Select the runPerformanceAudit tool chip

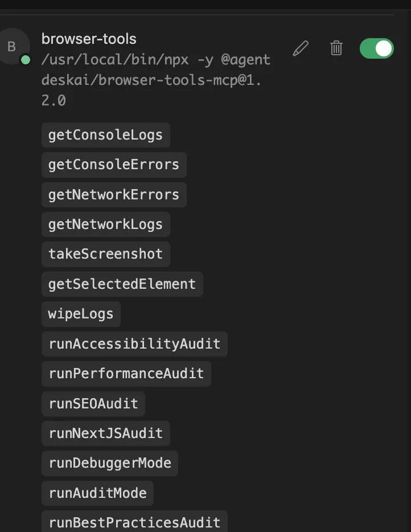click(126, 374)
